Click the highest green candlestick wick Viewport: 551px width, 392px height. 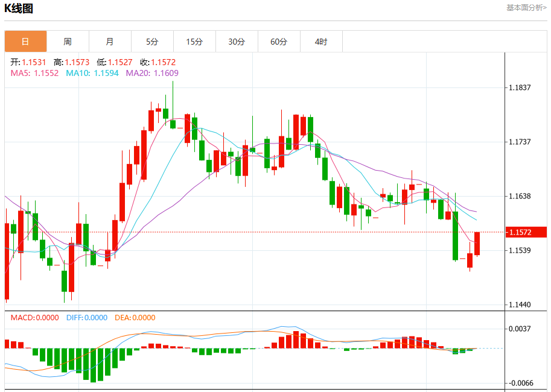[173, 95]
